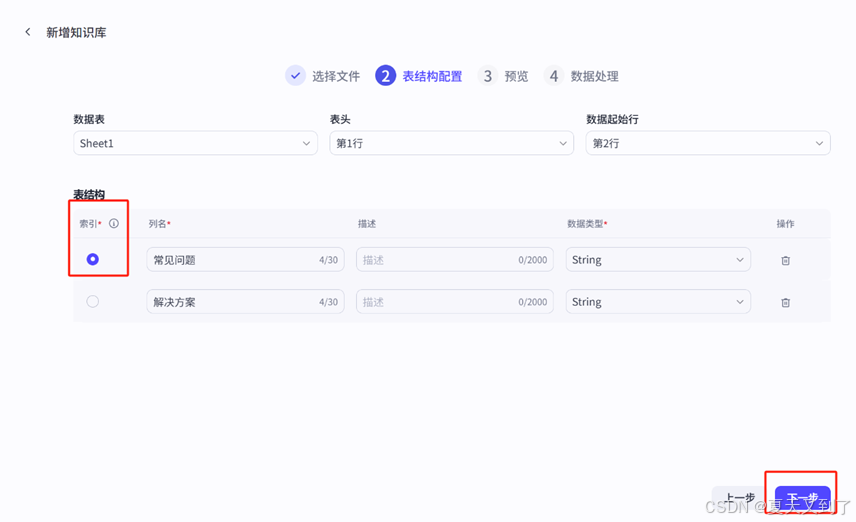The height and width of the screenshot is (522, 856).
Task: Click the 数据类型 column header
Action: pos(587,224)
